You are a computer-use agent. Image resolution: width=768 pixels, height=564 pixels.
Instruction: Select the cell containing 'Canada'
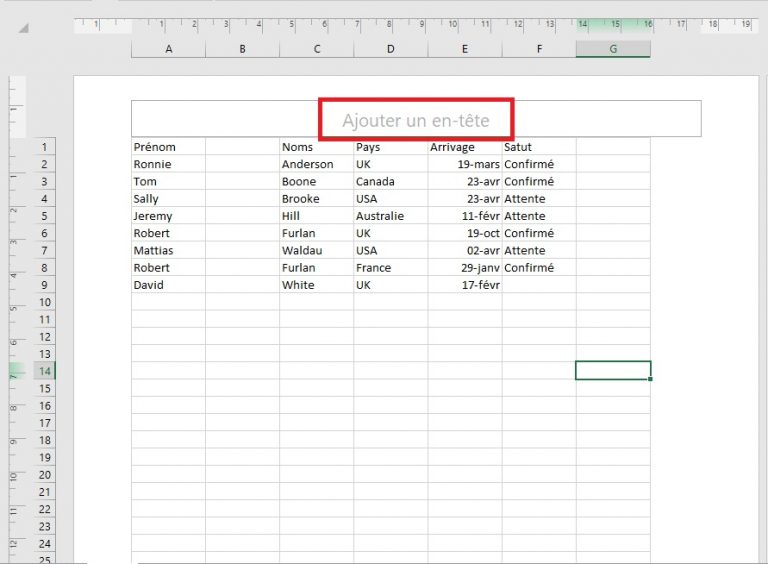click(x=391, y=182)
